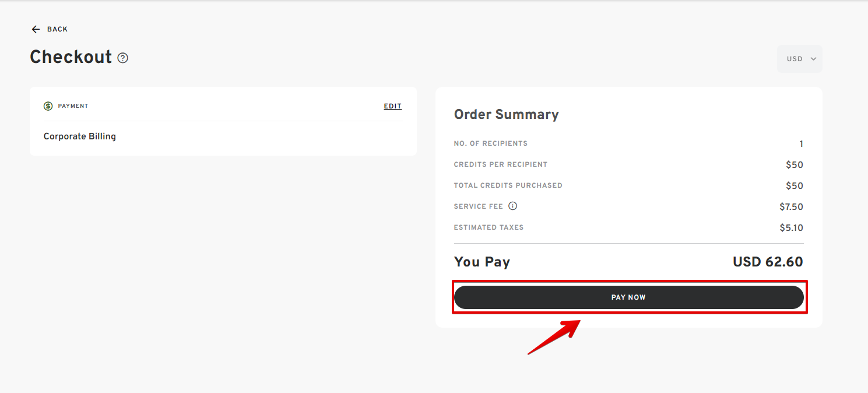The image size is (868, 393).
Task: Click the $7.50 service fee amount
Action: [791, 207]
